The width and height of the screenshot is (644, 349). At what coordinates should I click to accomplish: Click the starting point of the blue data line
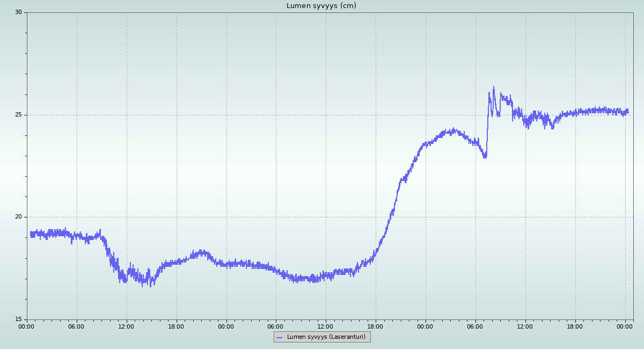coord(31,234)
